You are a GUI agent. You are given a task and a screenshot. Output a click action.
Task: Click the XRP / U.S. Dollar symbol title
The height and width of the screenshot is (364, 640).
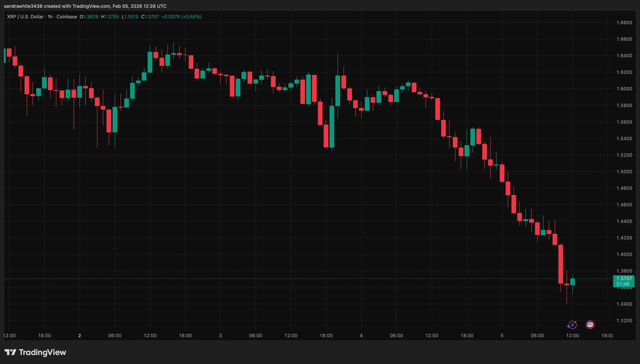[25, 17]
